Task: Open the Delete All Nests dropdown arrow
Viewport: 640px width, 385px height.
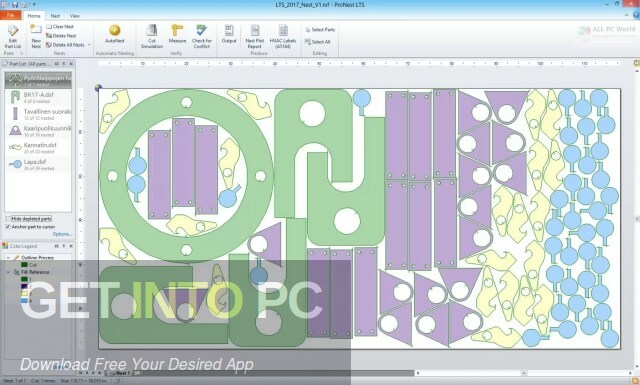Action: pyautogui.click(x=89, y=45)
